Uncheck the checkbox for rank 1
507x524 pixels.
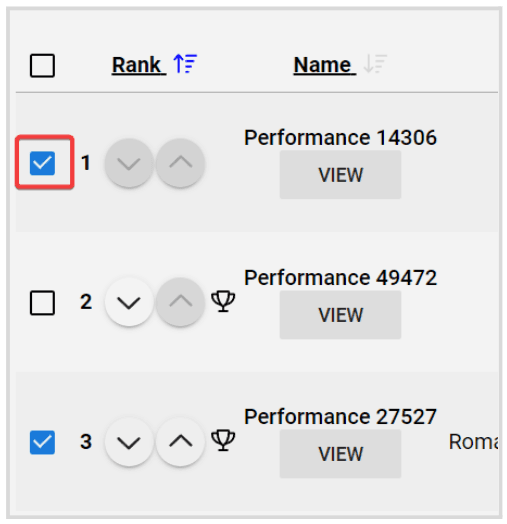coord(42,163)
